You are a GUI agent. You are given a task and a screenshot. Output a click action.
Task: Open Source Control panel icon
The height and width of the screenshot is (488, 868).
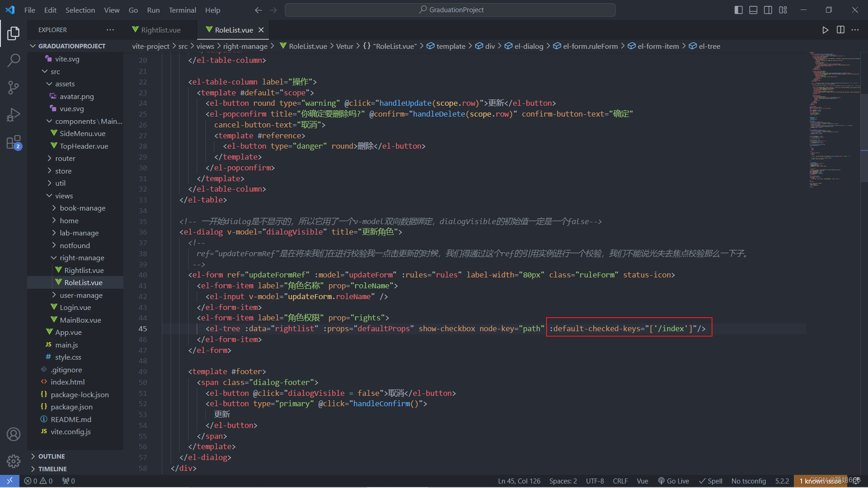(14, 88)
